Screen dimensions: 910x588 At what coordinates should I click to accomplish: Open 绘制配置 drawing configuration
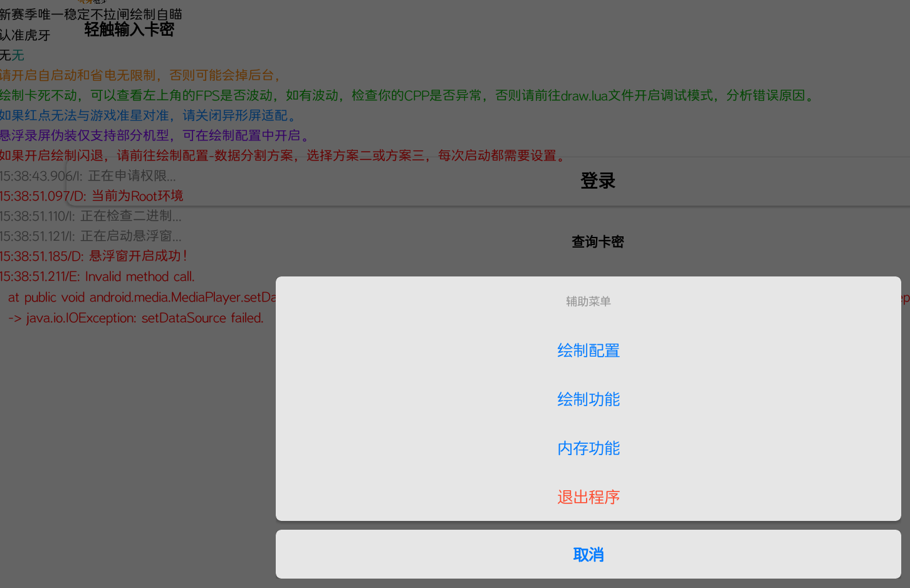(588, 350)
